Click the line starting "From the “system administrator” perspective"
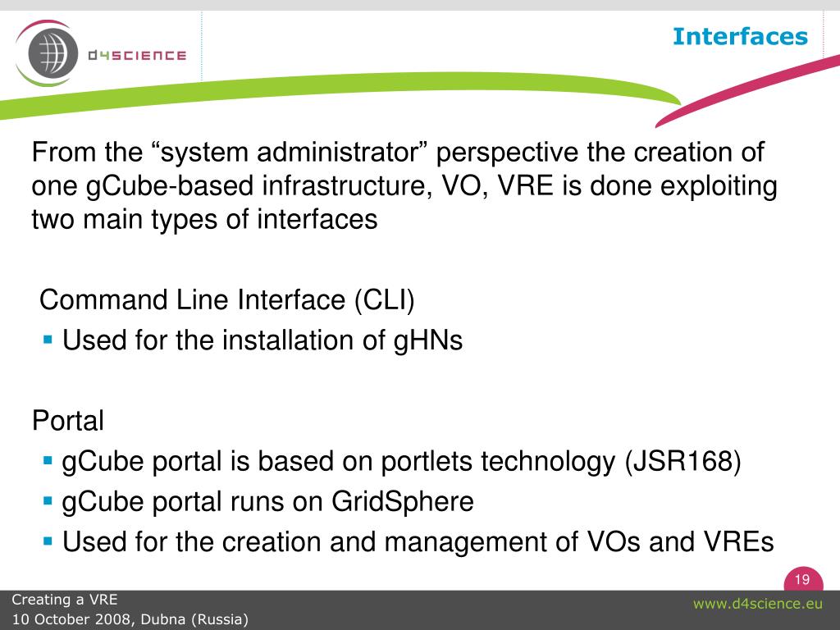Screen dimensions: 840x630 pos(398,153)
